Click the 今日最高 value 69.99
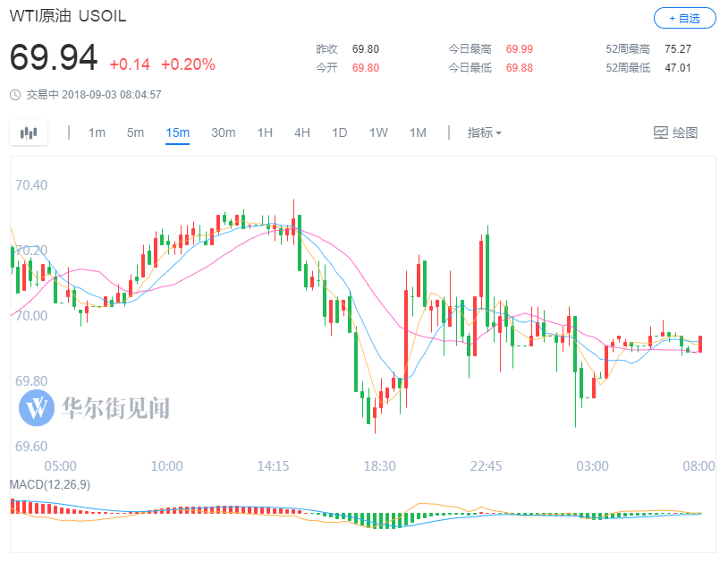 pos(519,49)
